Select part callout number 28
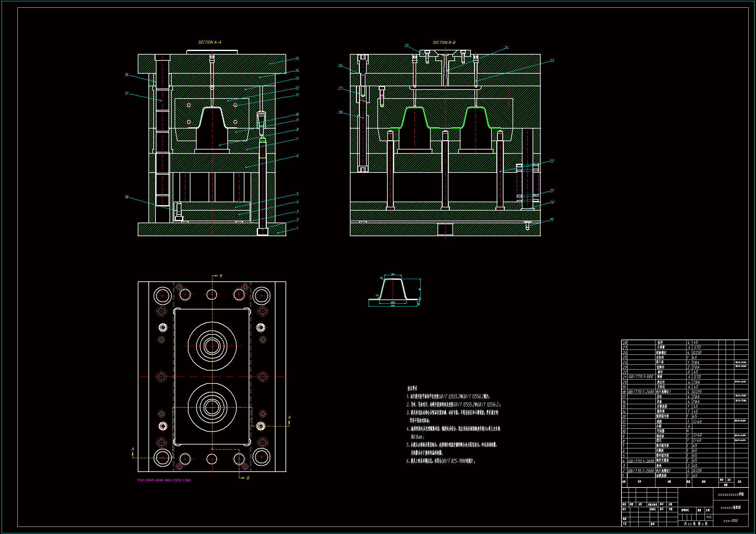The width and height of the screenshot is (756, 534). pos(340,112)
